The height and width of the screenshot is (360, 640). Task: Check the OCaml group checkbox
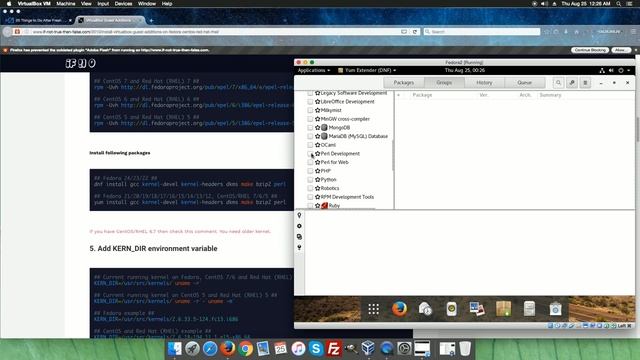(x=310, y=145)
